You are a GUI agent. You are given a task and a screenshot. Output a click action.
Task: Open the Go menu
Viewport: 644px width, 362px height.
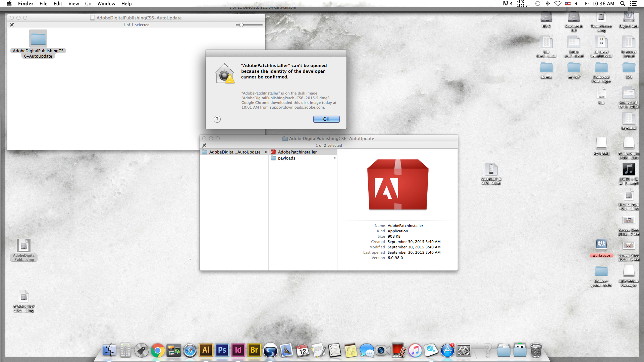pos(88,4)
